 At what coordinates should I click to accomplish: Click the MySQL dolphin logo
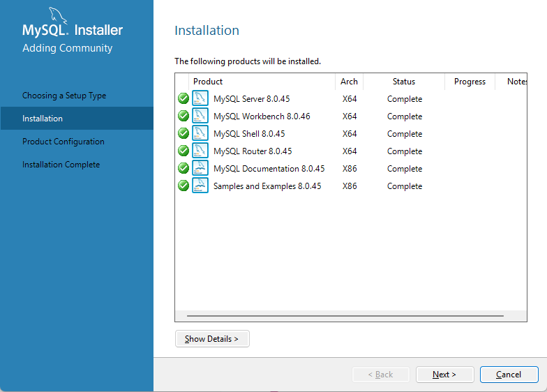point(57,15)
